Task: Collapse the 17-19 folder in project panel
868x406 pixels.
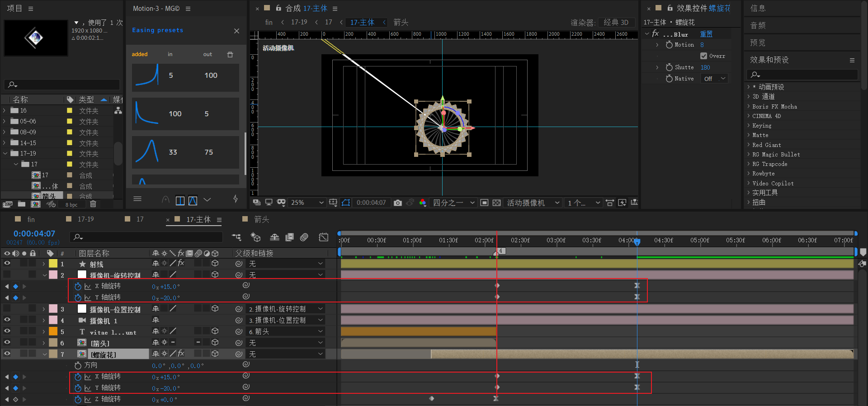Action: pyautogui.click(x=5, y=153)
